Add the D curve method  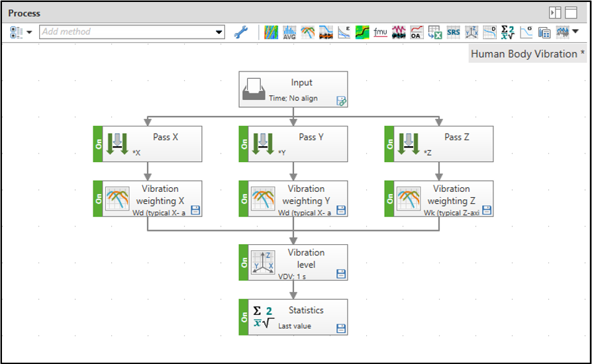[x=489, y=32]
